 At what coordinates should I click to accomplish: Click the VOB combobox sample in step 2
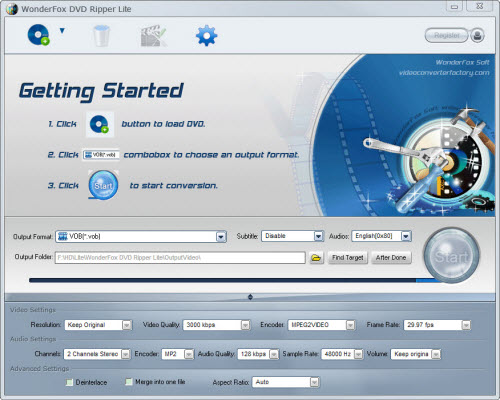[x=101, y=155]
